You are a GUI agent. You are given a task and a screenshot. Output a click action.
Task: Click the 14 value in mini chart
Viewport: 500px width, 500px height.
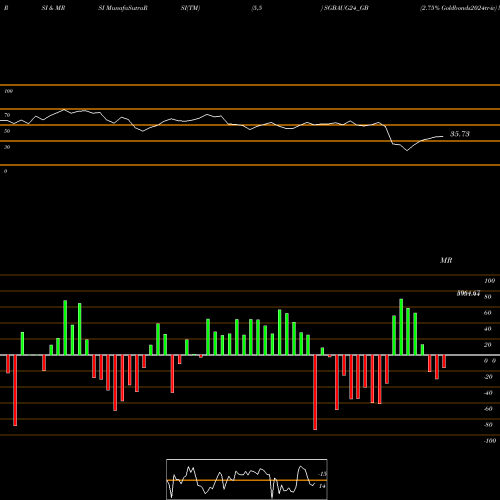(322, 486)
